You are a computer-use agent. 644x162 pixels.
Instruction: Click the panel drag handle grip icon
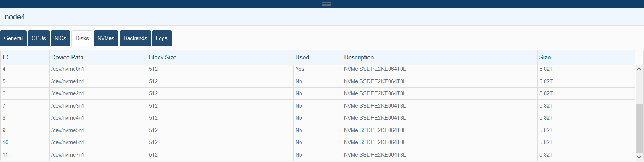point(326,4)
